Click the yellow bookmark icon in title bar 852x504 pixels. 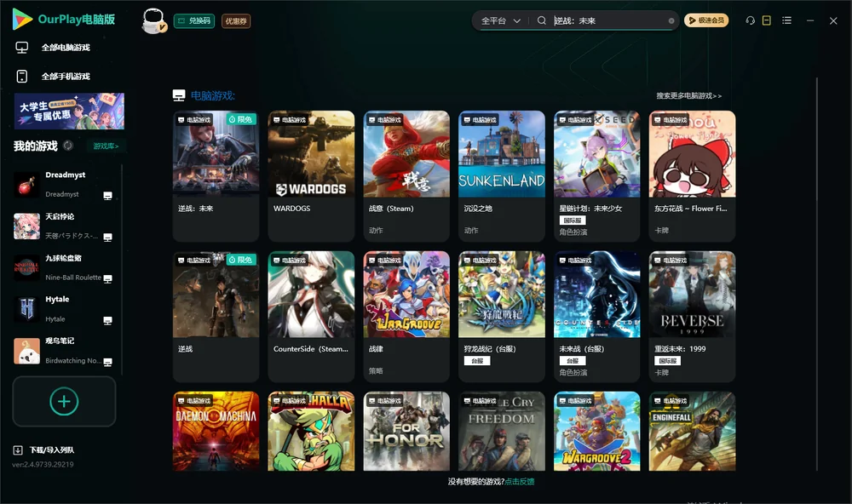click(767, 20)
